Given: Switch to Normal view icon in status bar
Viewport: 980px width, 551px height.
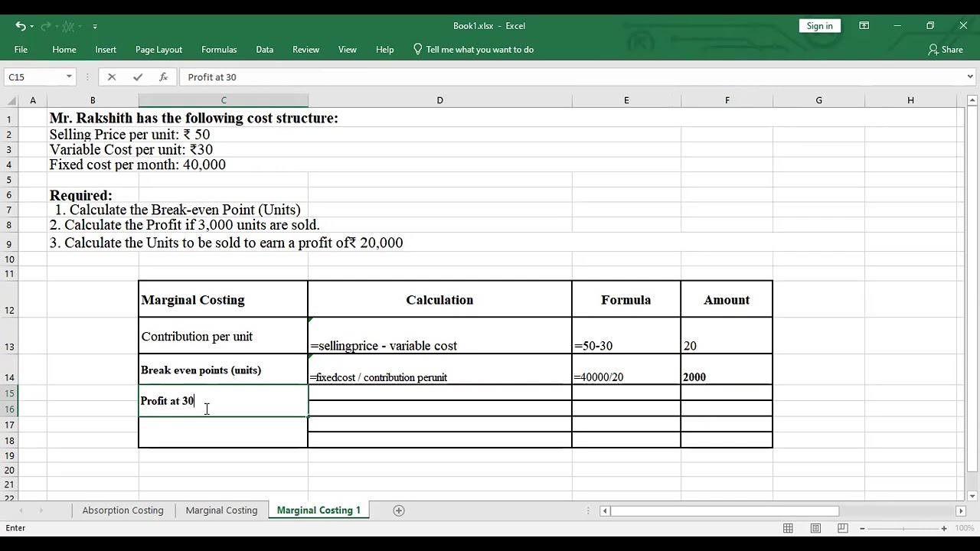Looking at the screenshot, I should (788, 528).
